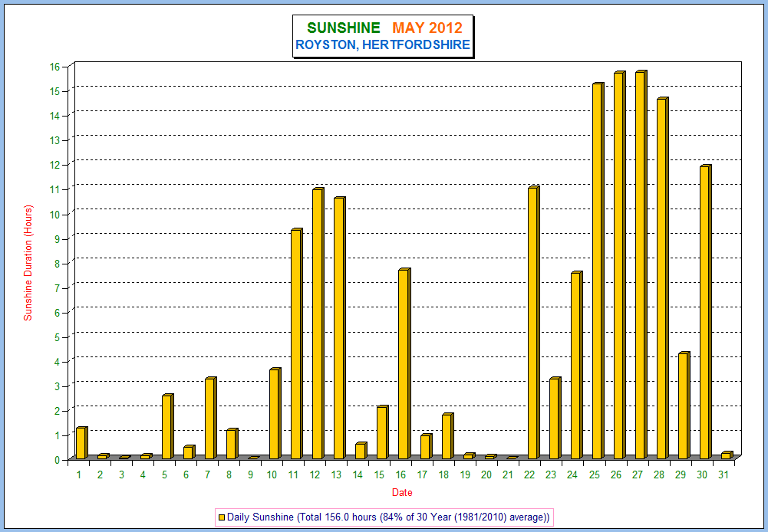This screenshot has width=768, height=532.
Task: Click the bar for date 17
Action: [426, 446]
